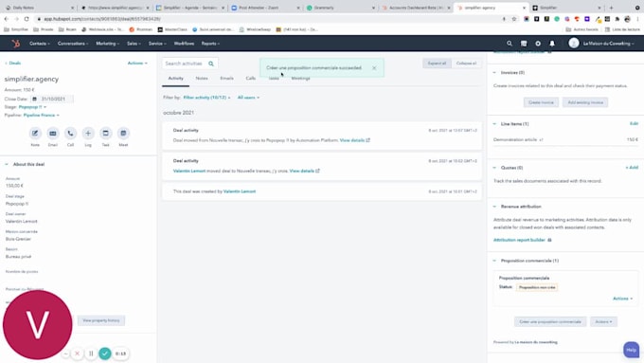Open the Attribution report builder link
This screenshot has width=644, height=363.
coord(519,240)
